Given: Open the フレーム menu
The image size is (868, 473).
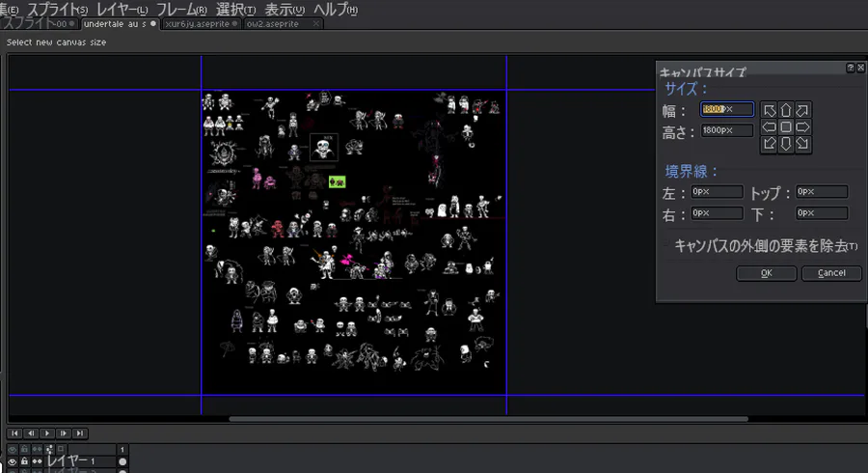Looking at the screenshot, I should (181, 10).
